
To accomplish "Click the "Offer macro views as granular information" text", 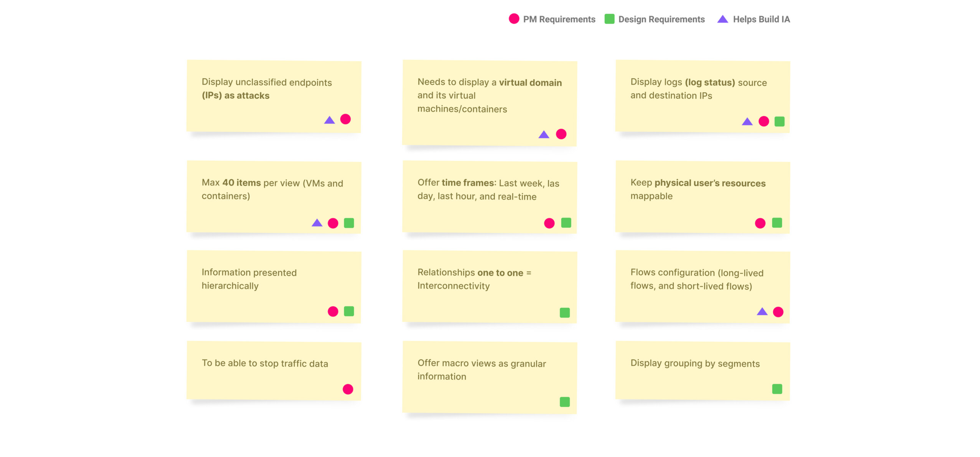I will 481,370.
